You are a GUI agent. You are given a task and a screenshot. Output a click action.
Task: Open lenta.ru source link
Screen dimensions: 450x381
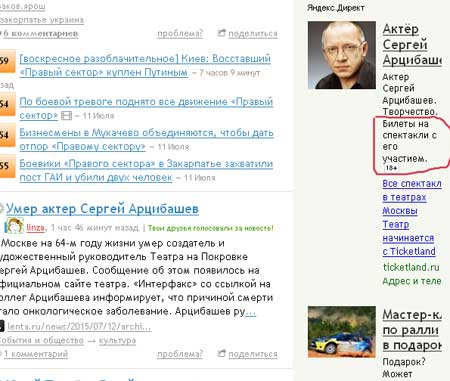click(x=79, y=327)
